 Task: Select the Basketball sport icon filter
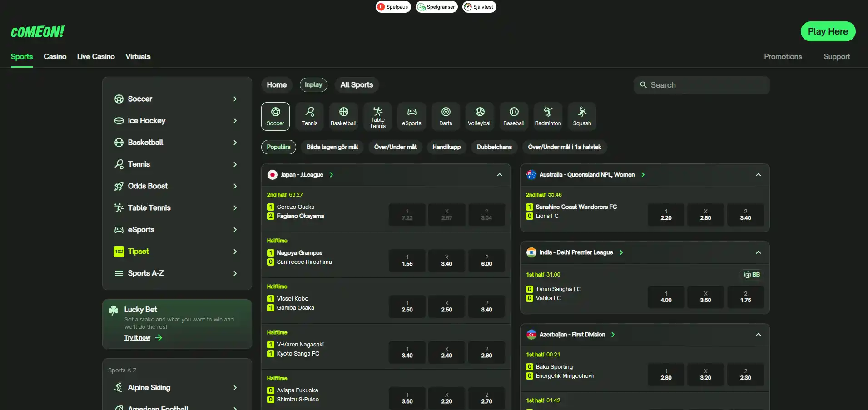point(343,116)
